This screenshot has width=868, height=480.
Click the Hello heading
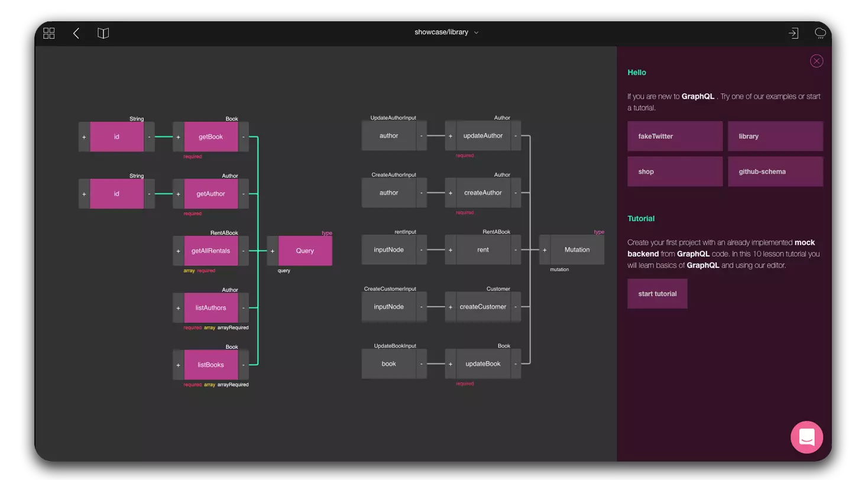tap(637, 72)
